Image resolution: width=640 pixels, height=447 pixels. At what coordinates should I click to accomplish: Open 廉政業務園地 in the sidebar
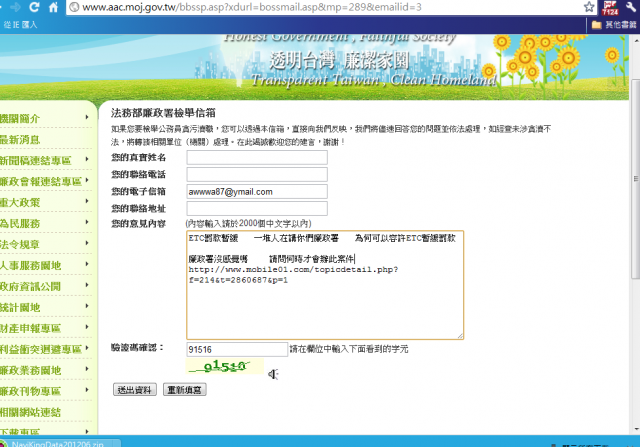coord(31,371)
